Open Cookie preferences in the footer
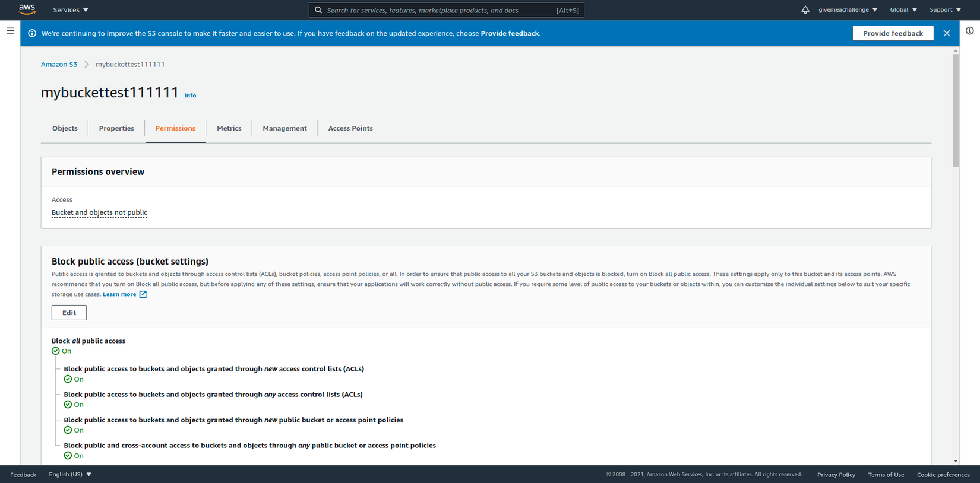Image resolution: width=980 pixels, height=483 pixels. (x=943, y=475)
